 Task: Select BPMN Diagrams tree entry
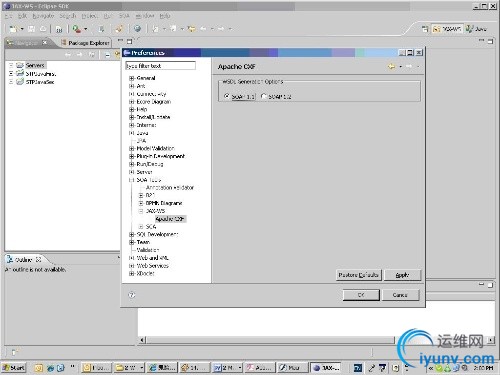point(164,203)
